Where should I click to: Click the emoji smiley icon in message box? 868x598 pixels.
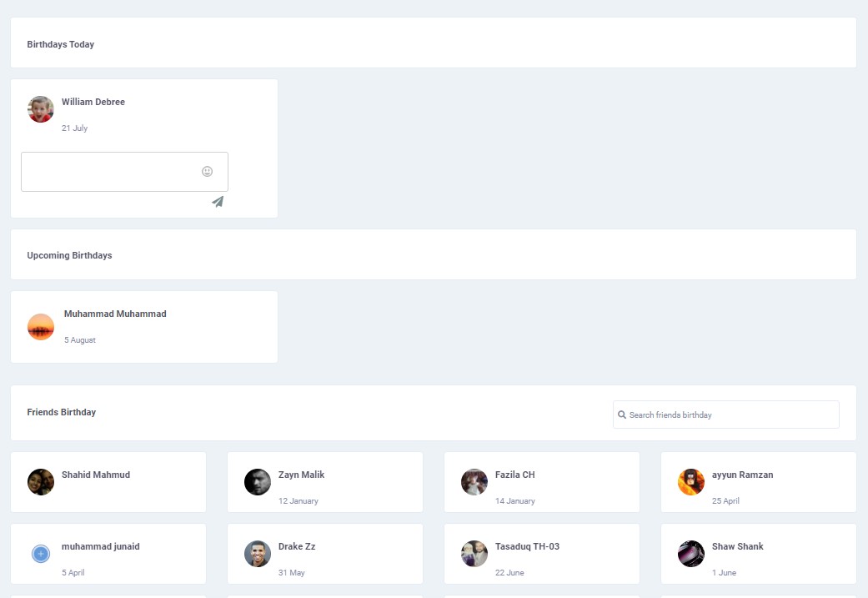pyautogui.click(x=207, y=172)
